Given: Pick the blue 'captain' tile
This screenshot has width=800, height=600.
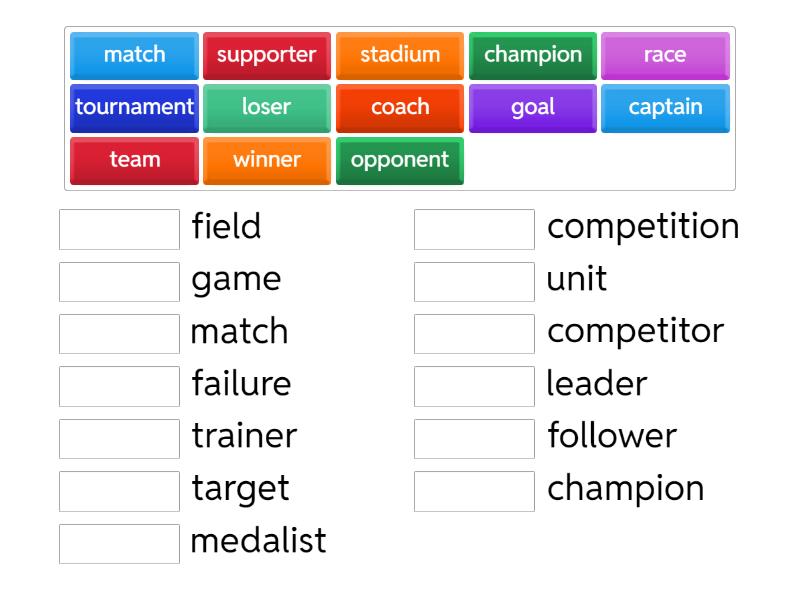Looking at the screenshot, I should (x=665, y=107).
